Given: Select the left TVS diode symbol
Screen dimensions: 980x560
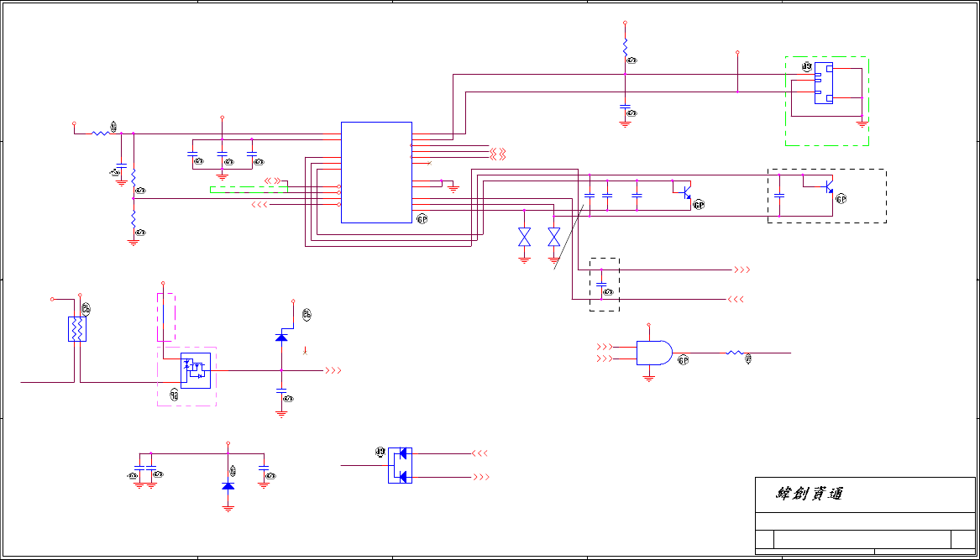Looking at the screenshot, I should tap(524, 237).
